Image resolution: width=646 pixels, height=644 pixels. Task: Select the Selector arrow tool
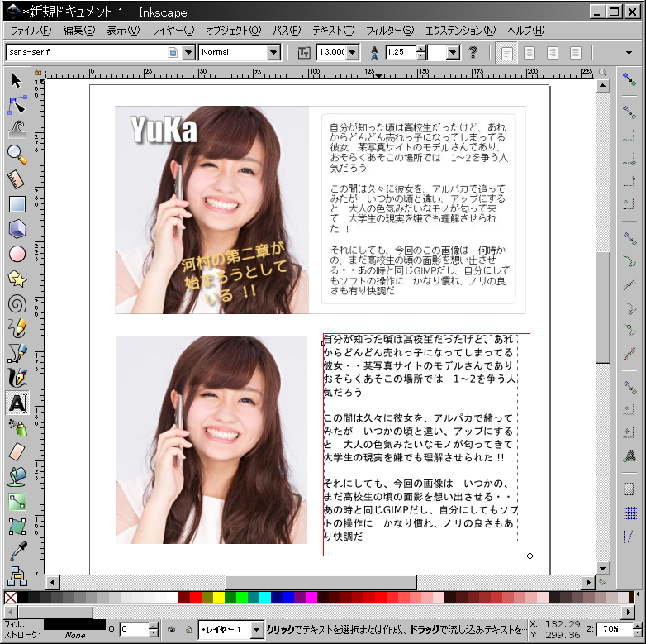point(17,80)
